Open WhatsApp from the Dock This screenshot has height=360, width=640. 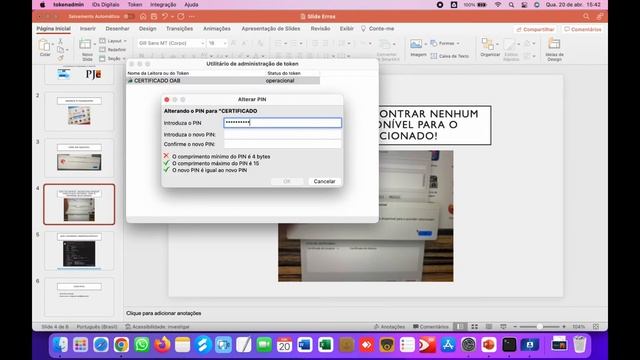[x=142, y=345]
